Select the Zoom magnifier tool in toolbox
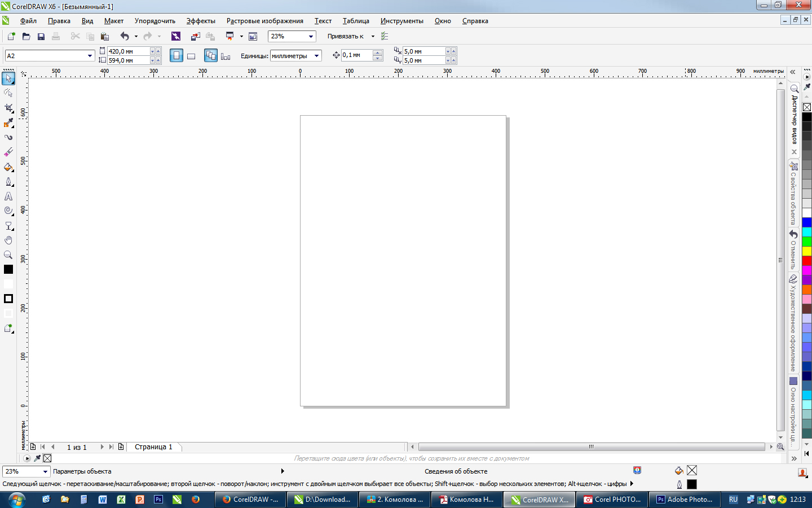This screenshot has height=508, width=812. [x=8, y=255]
